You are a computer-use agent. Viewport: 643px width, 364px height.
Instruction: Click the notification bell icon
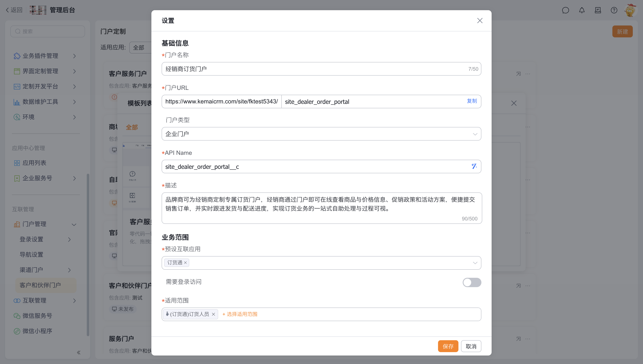(x=582, y=10)
